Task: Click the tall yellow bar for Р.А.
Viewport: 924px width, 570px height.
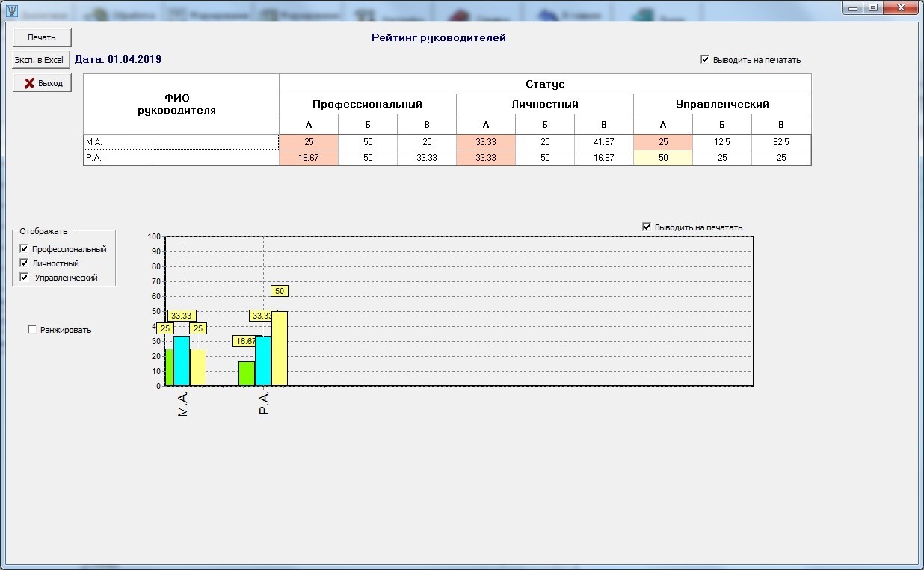Action: click(x=280, y=349)
